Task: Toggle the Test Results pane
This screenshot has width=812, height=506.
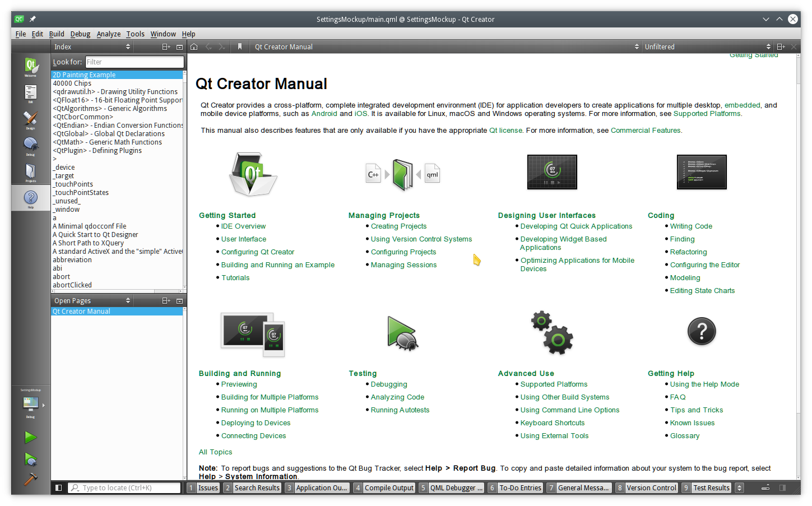Action: click(x=706, y=488)
